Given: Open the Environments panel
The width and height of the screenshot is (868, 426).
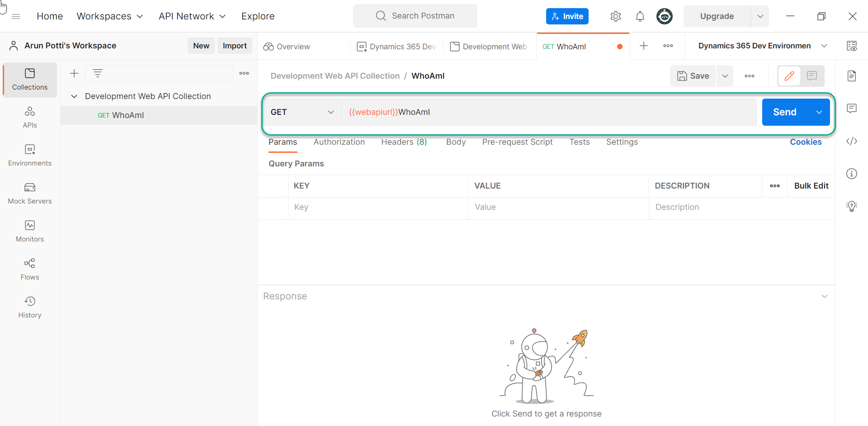Looking at the screenshot, I should [x=29, y=155].
